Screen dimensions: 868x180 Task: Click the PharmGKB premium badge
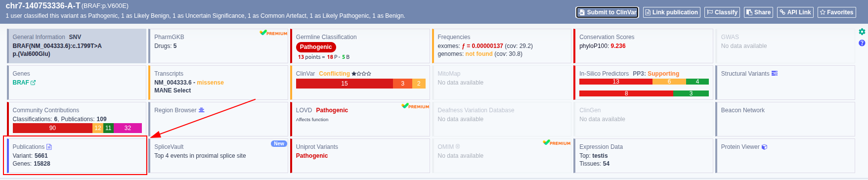(x=273, y=33)
